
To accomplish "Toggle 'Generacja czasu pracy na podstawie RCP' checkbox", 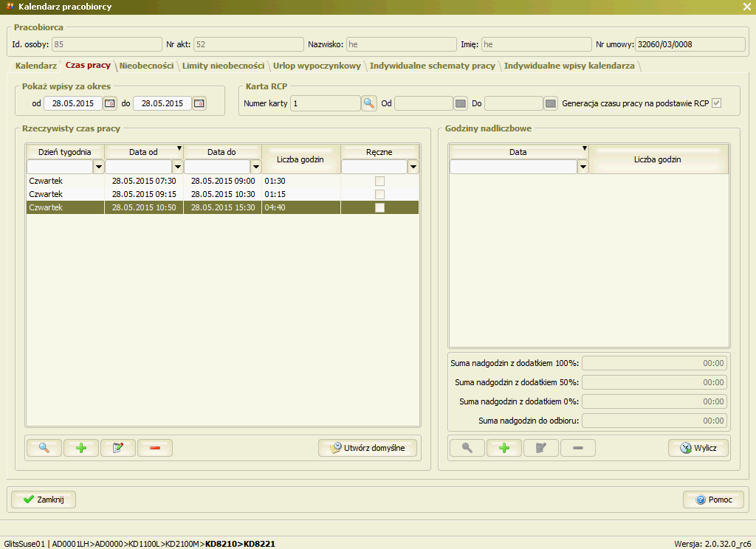I will point(716,103).
